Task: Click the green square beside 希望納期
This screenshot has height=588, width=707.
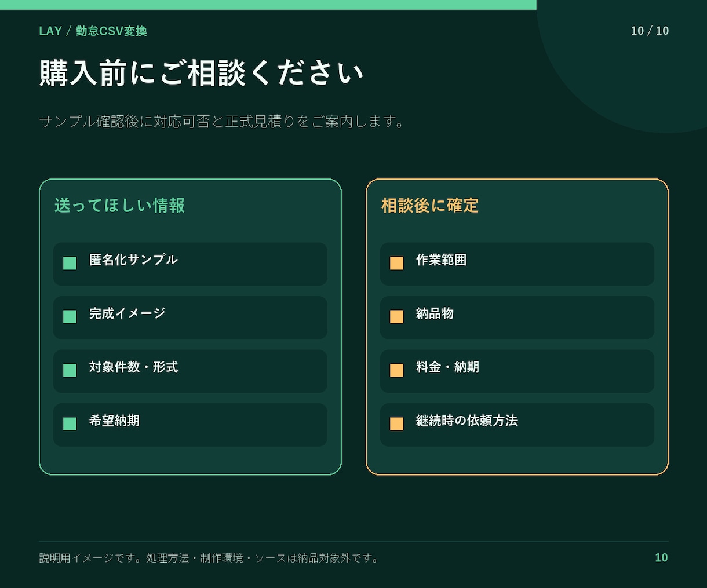Action: (70, 423)
